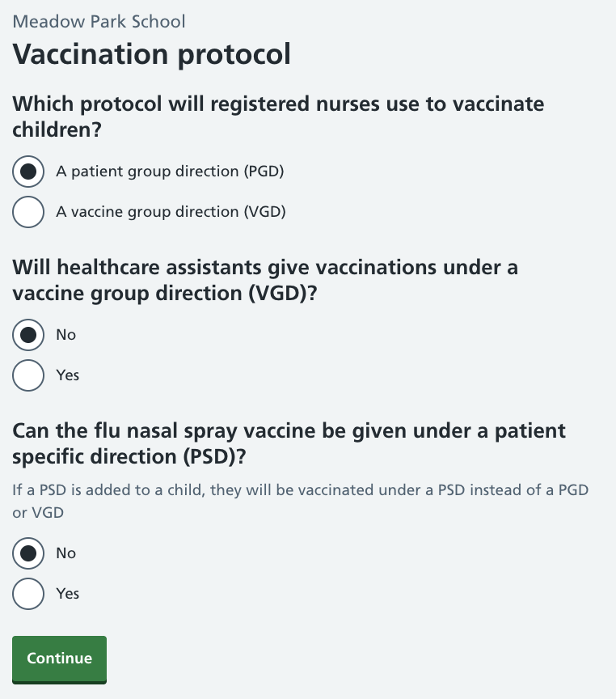The image size is (616, 699).
Task: Click the 'A vaccine group direction (VGD)' label text
Action: [171, 212]
